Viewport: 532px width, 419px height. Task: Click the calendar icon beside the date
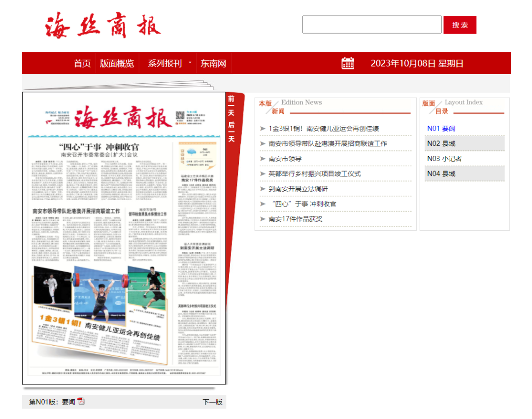click(x=348, y=63)
